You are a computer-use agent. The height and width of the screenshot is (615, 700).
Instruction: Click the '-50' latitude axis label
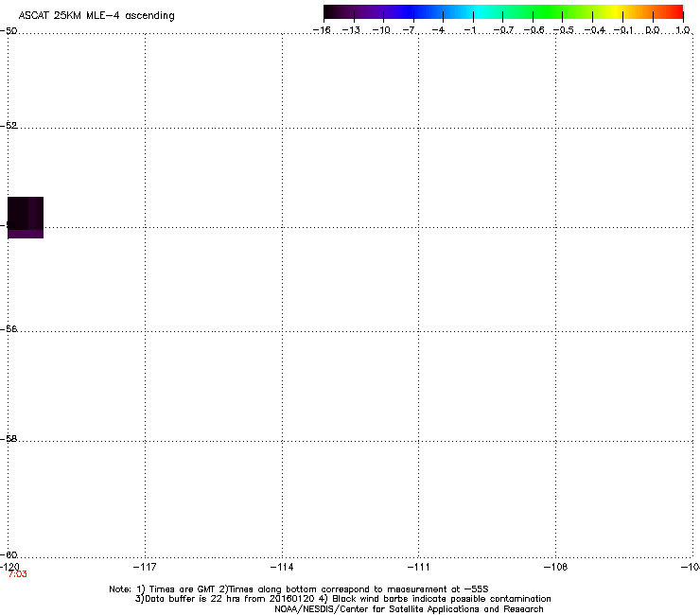point(9,31)
